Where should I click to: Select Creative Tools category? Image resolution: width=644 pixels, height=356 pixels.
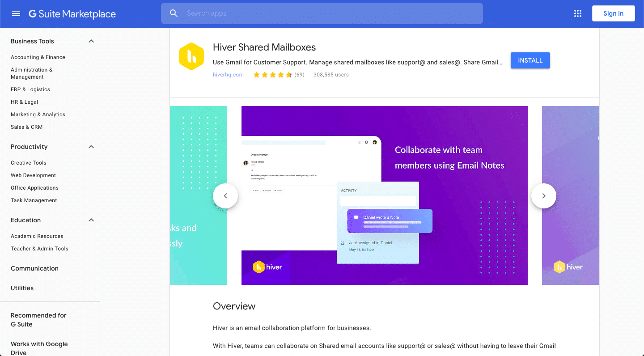click(29, 163)
